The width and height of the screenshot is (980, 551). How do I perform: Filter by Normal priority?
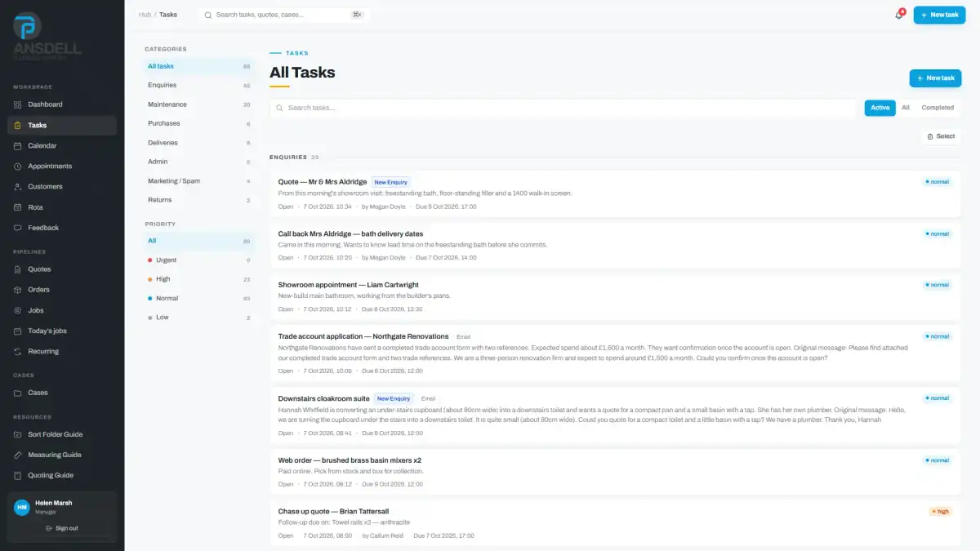coord(199,299)
